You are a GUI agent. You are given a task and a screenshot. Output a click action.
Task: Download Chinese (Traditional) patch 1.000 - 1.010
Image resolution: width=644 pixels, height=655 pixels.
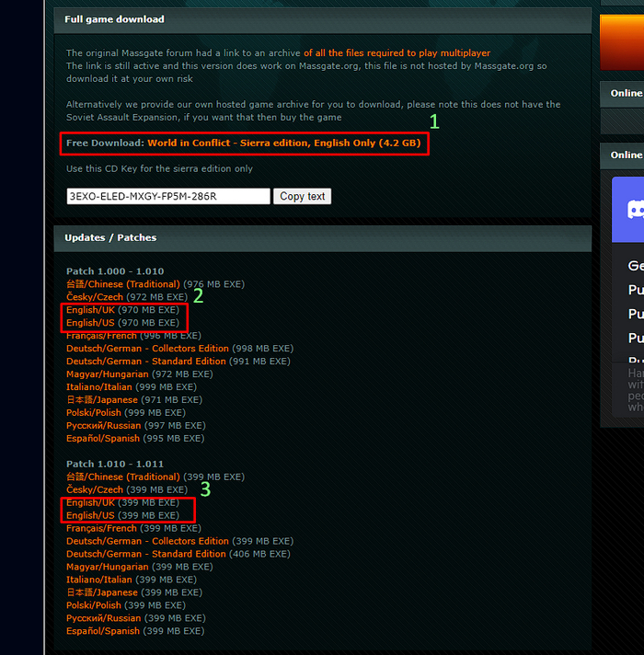pos(123,284)
